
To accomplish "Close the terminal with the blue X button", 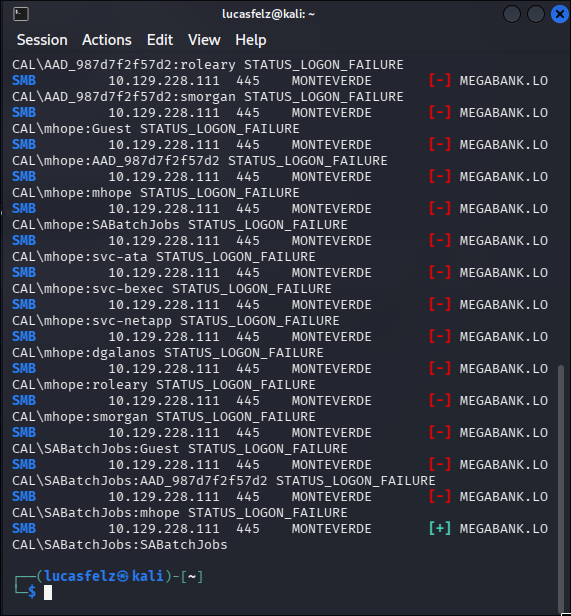I will coord(560,15).
